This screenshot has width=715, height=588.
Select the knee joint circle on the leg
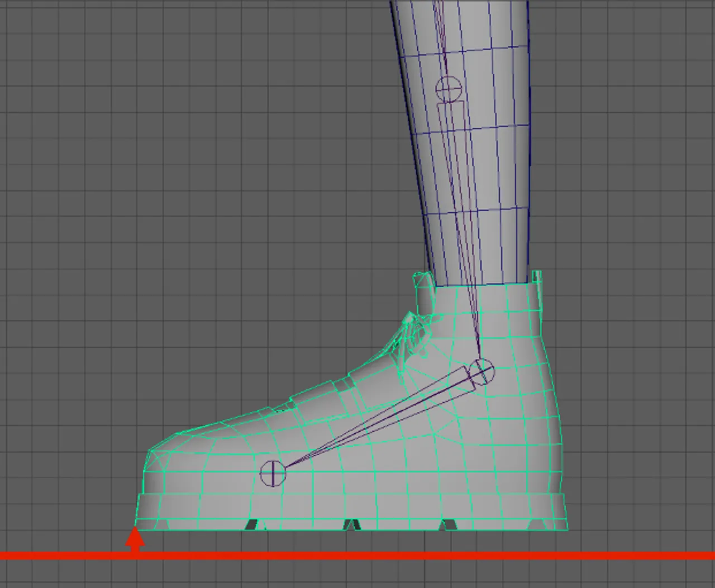point(447,87)
